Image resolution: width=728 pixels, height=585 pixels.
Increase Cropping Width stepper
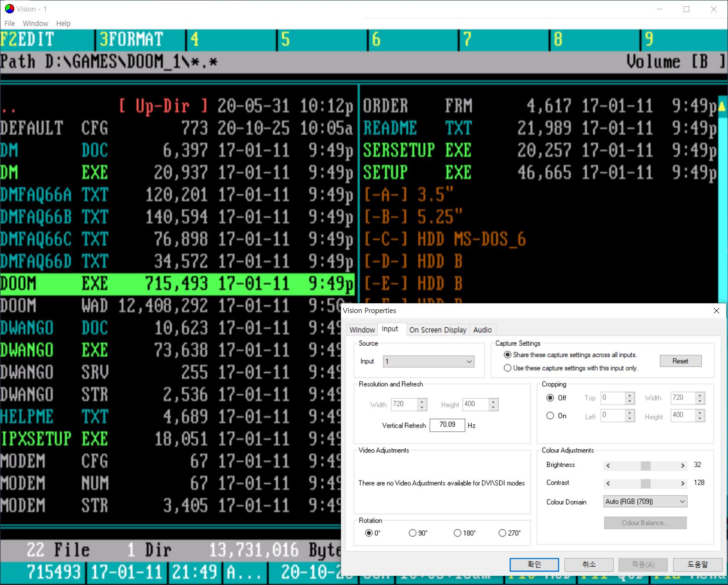pos(700,395)
